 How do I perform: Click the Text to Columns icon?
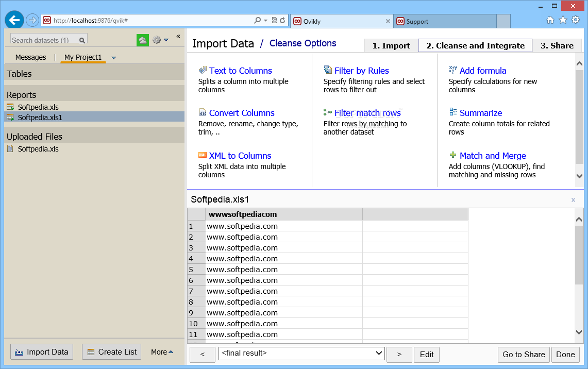(x=203, y=70)
